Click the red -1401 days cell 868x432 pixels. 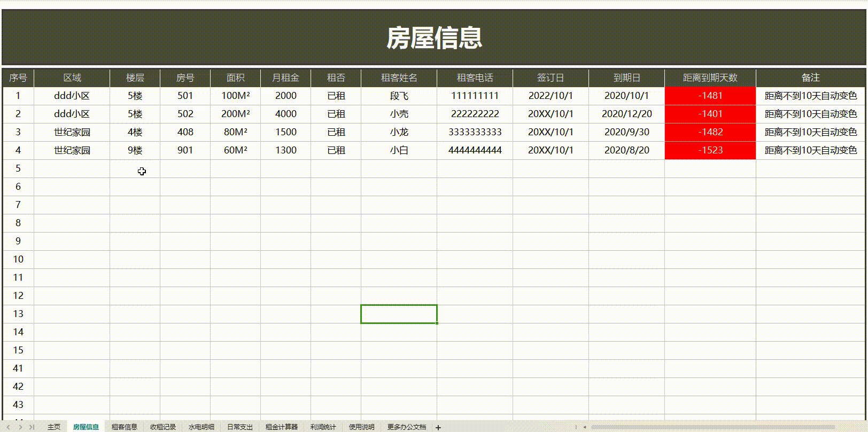(x=710, y=114)
